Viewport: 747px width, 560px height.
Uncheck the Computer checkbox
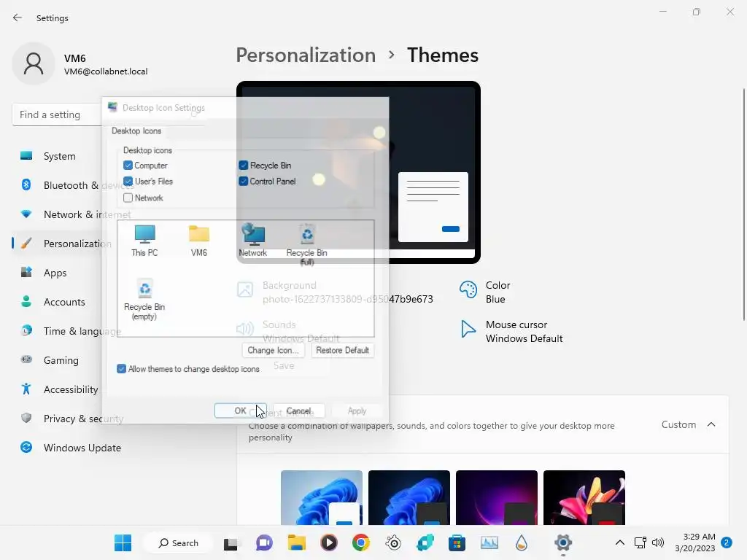coord(128,166)
